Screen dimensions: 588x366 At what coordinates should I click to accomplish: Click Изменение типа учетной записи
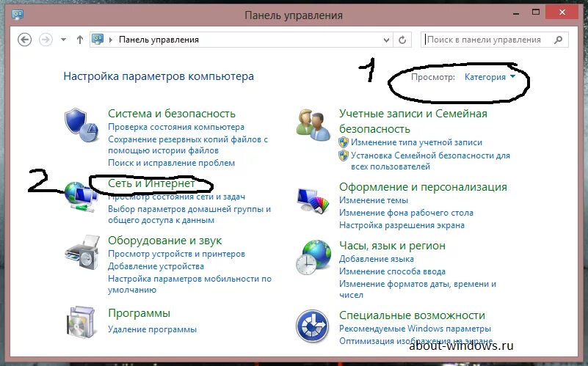point(416,142)
